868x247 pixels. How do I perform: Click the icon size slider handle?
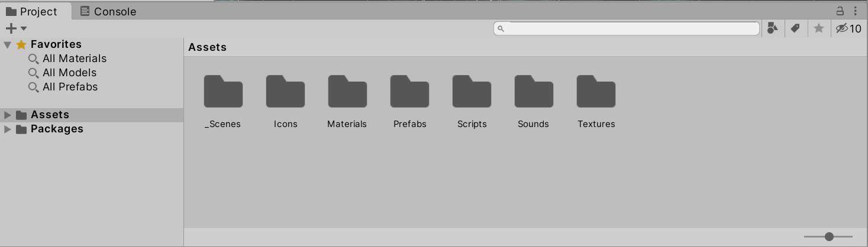[829, 236]
